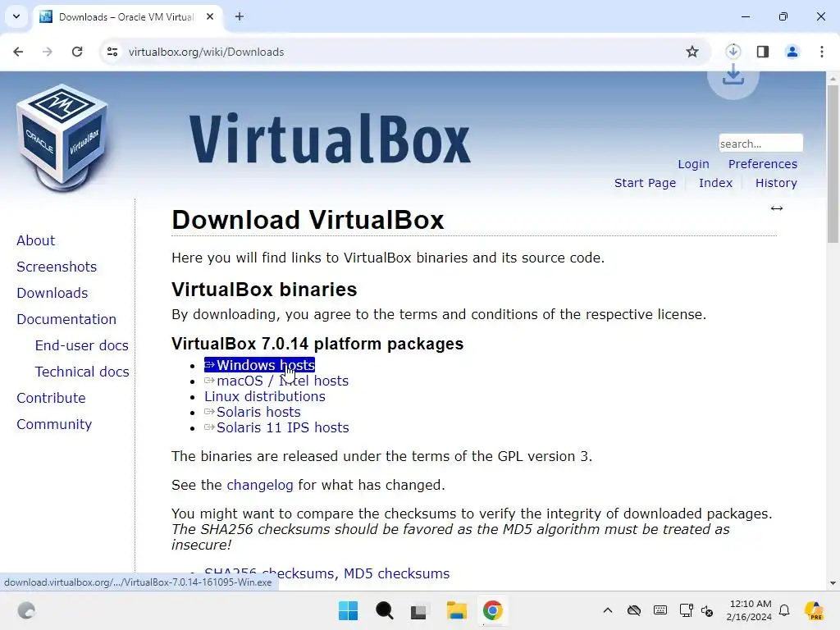Open About in the sidebar
Image resolution: width=840 pixels, height=630 pixels.
pyautogui.click(x=35, y=240)
